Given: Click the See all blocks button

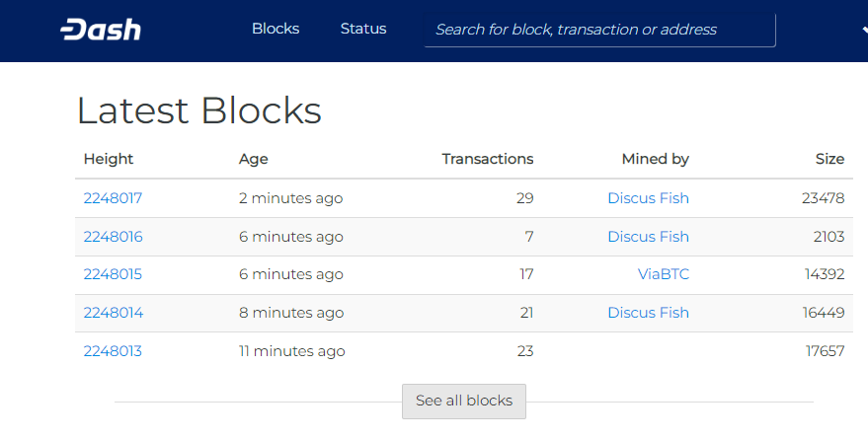Looking at the screenshot, I should tap(464, 401).
